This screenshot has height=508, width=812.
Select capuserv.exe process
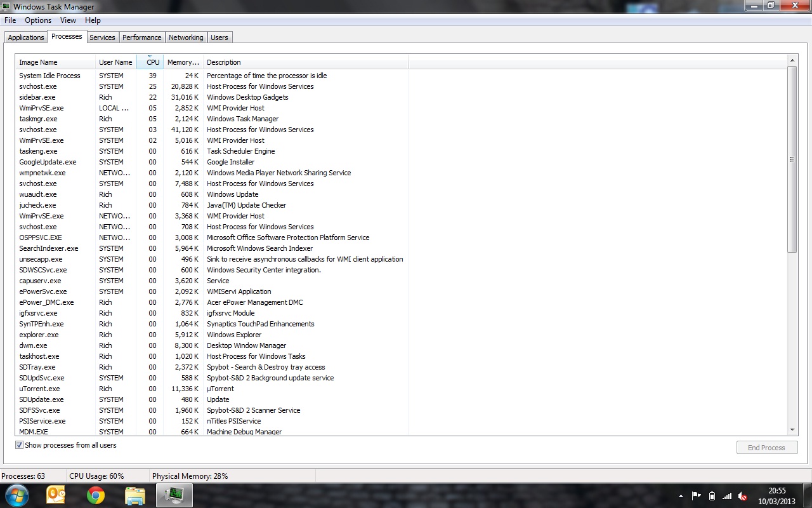click(212, 281)
